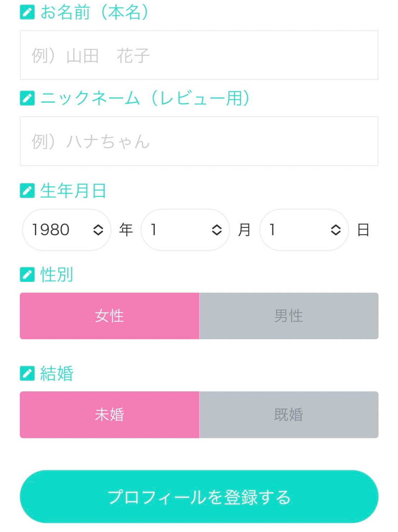Choose 既婚 marital status
Screen dimensions: 398x532
coord(288,415)
